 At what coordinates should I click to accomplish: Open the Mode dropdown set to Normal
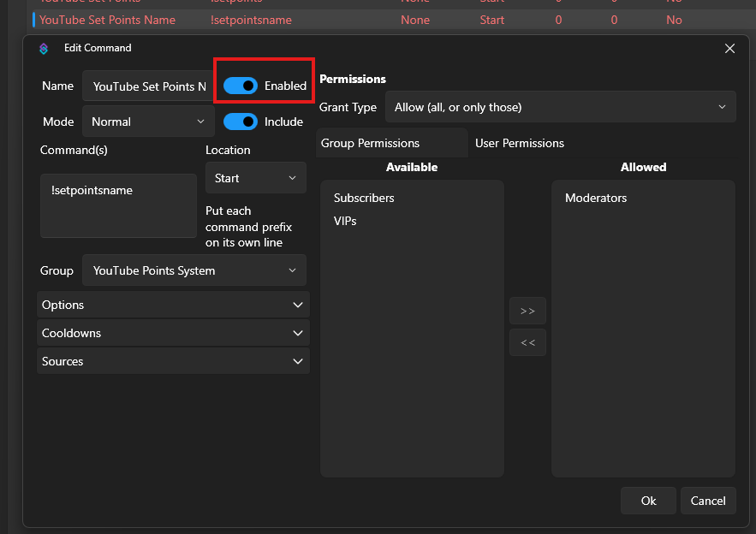coord(148,122)
